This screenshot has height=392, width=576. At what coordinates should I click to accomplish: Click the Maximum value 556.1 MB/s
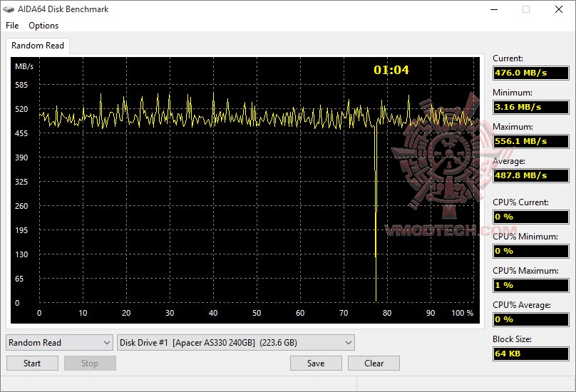(x=531, y=141)
